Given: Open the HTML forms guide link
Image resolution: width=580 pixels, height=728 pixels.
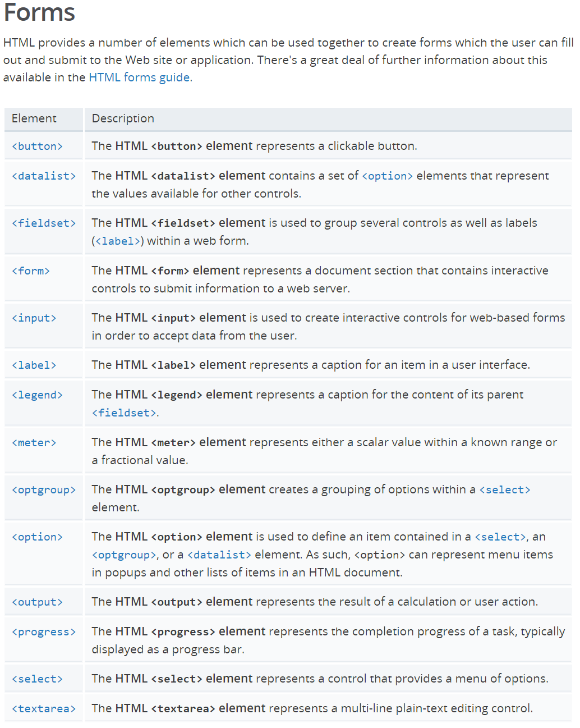Looking at the screenshot, I should pos(139,77).
